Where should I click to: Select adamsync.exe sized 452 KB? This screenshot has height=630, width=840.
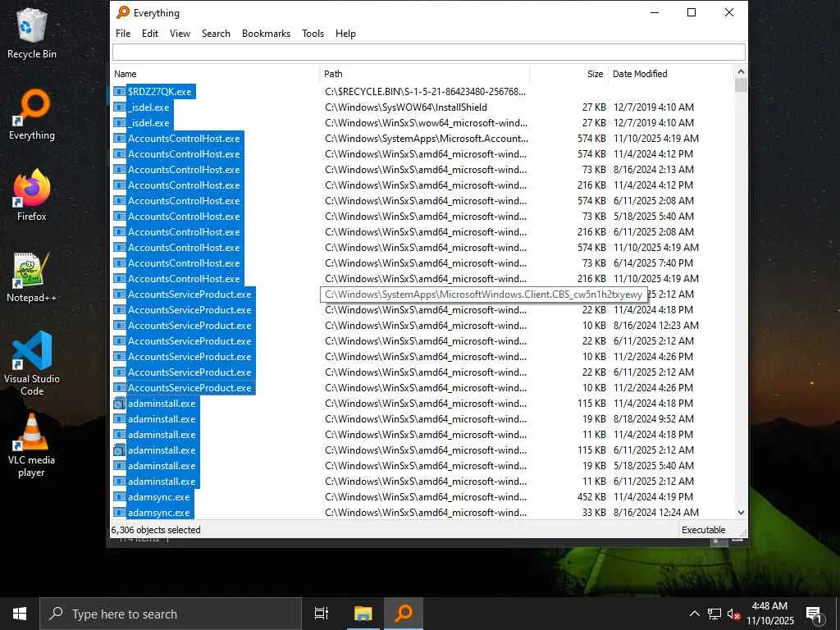click(x=158, y=497)
